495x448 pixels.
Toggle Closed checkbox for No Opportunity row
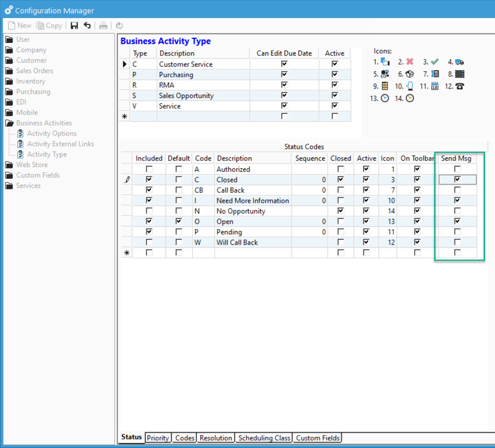pos(341,211)
